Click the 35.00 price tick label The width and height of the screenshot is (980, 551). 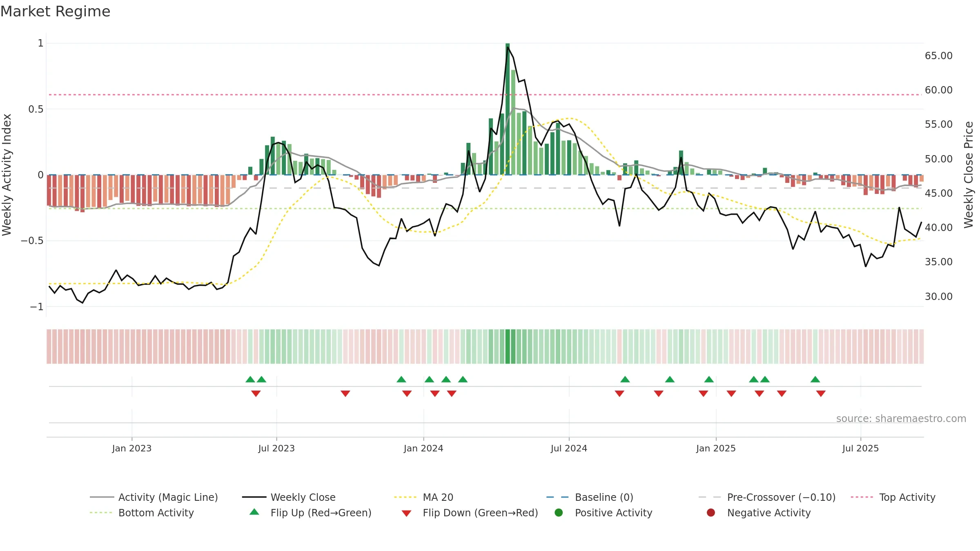939,262
